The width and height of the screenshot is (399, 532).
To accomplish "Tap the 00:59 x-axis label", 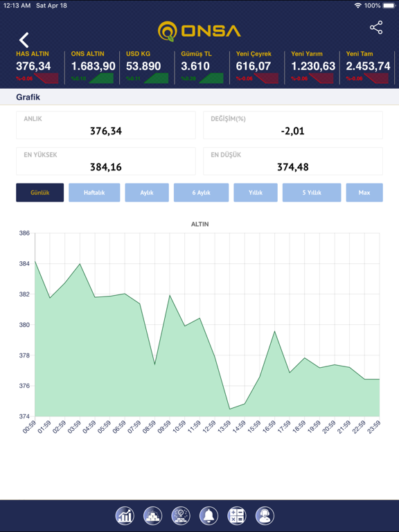I will point(28,427).
